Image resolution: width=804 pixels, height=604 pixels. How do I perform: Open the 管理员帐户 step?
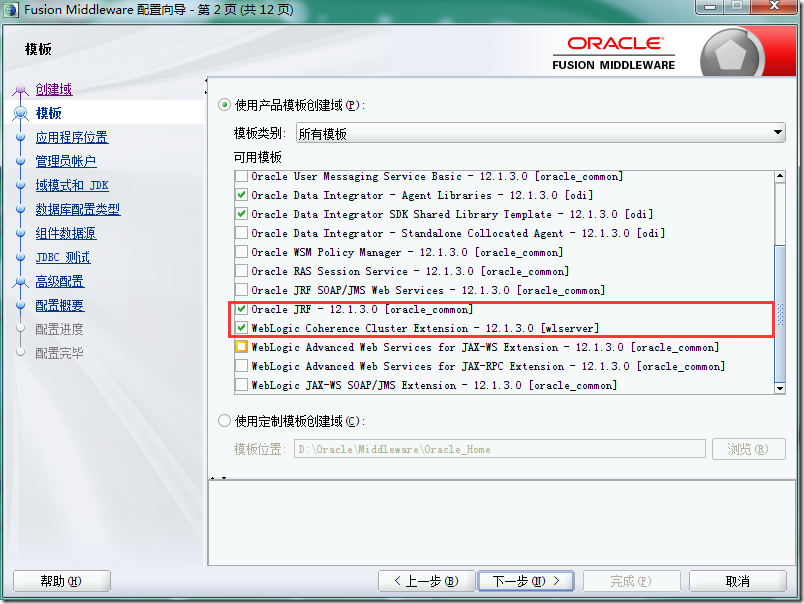pyautogui.click(x=66, y=162)
